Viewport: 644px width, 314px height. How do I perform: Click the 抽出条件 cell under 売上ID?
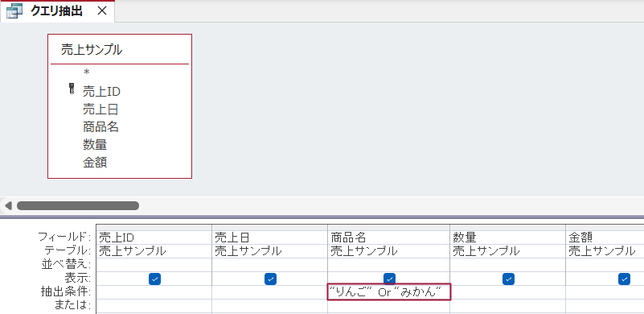tap(154, 292)
